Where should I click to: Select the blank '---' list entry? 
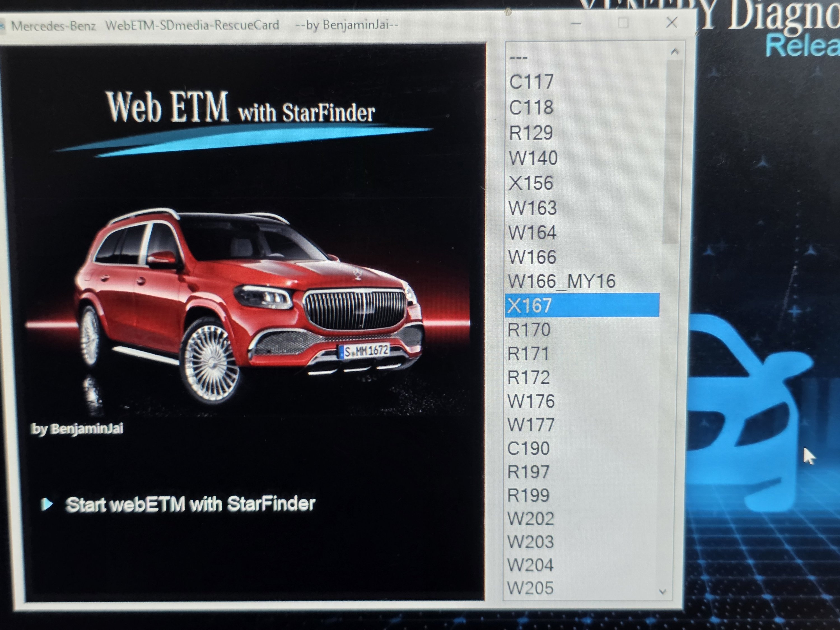coord(518,58)
